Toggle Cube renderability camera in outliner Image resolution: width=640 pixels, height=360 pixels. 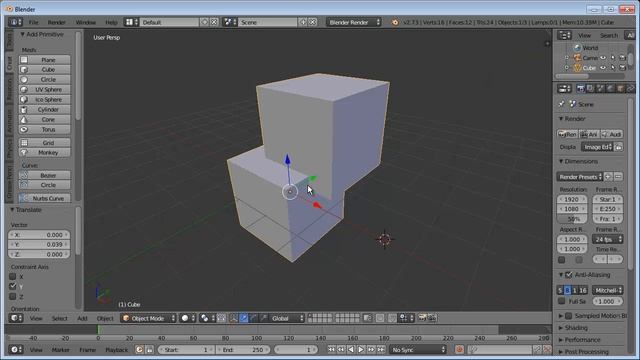pos(622,68)
